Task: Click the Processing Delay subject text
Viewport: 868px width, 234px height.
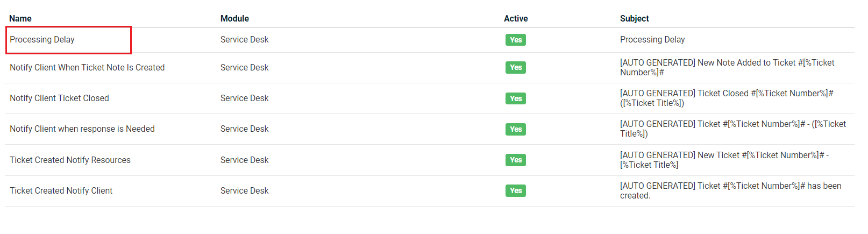Action: pyautogui.click(x=652, y=40)
